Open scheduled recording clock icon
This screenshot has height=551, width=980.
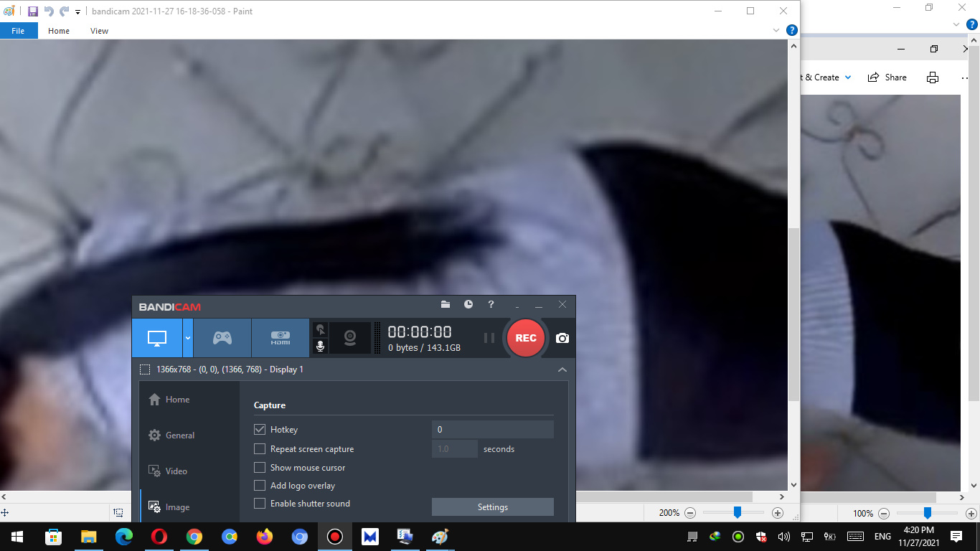point(468,305)
